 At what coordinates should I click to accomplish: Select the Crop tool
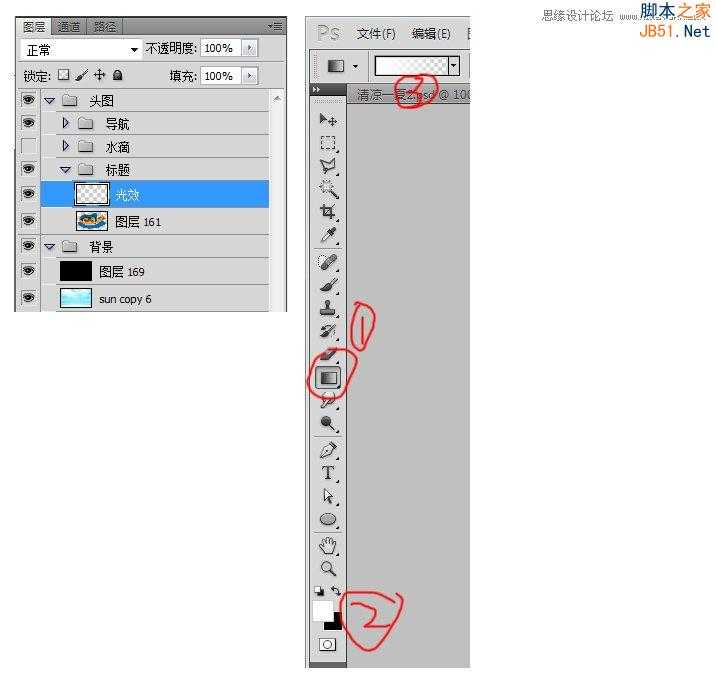328,212
